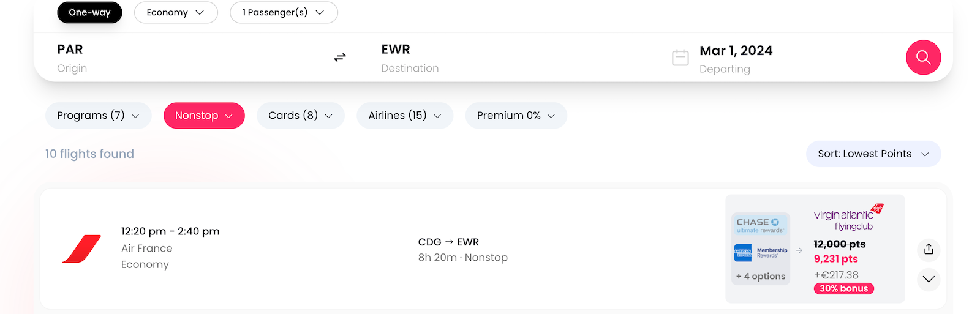Click the Virgin Atlantic Flying Club logo
The height and width of the screenshot is (314, 980).
click(x=848, y=219)
